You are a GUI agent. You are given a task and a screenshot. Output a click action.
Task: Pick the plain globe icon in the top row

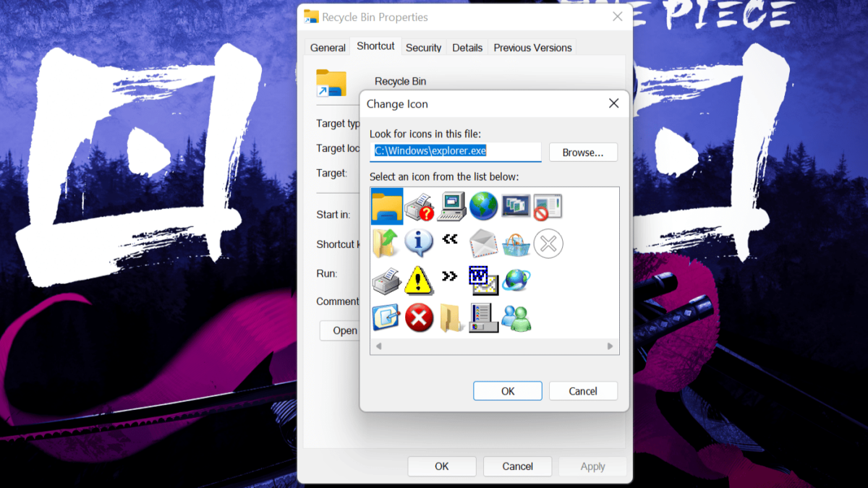coord(483,206)
